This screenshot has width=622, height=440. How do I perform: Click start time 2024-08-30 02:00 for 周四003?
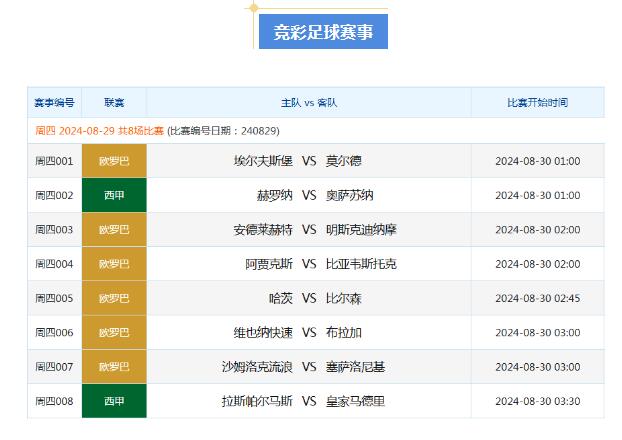coord(538,230)
